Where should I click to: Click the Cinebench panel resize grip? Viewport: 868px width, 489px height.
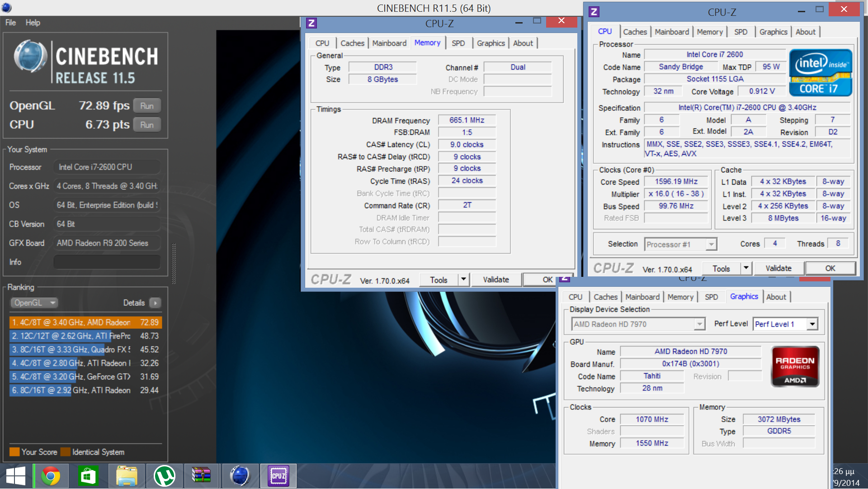[174, 264]
